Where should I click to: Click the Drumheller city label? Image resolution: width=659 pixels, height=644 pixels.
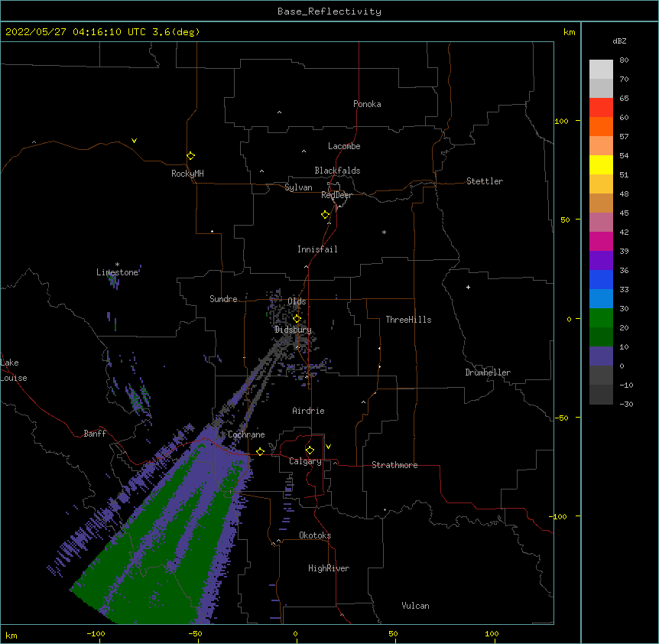coord(488,372)
